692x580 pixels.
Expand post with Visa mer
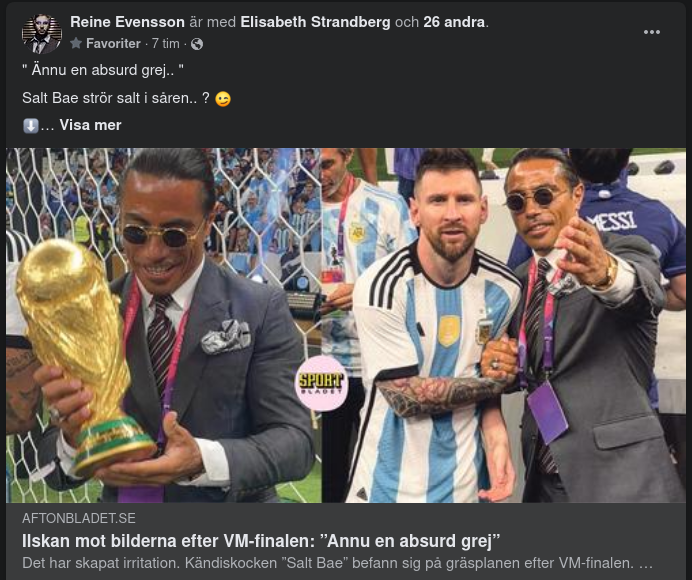pyautogui.click(x=90, y=125)
